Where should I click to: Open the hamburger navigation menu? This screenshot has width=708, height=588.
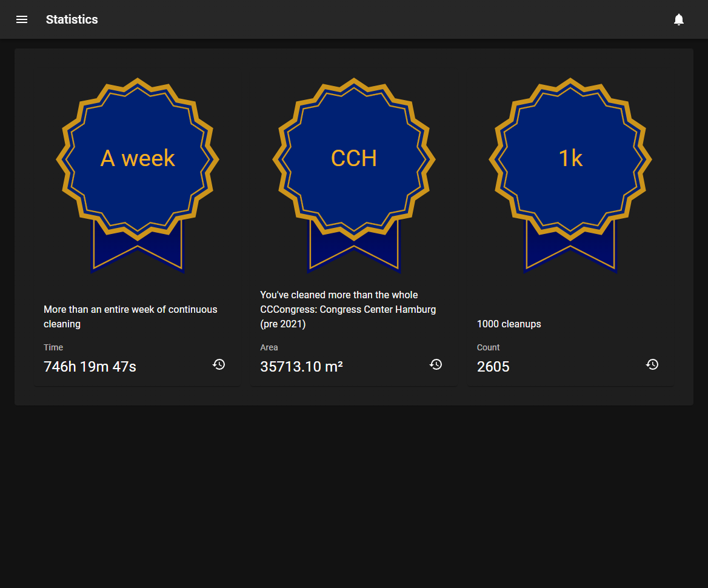coord(22,19)
